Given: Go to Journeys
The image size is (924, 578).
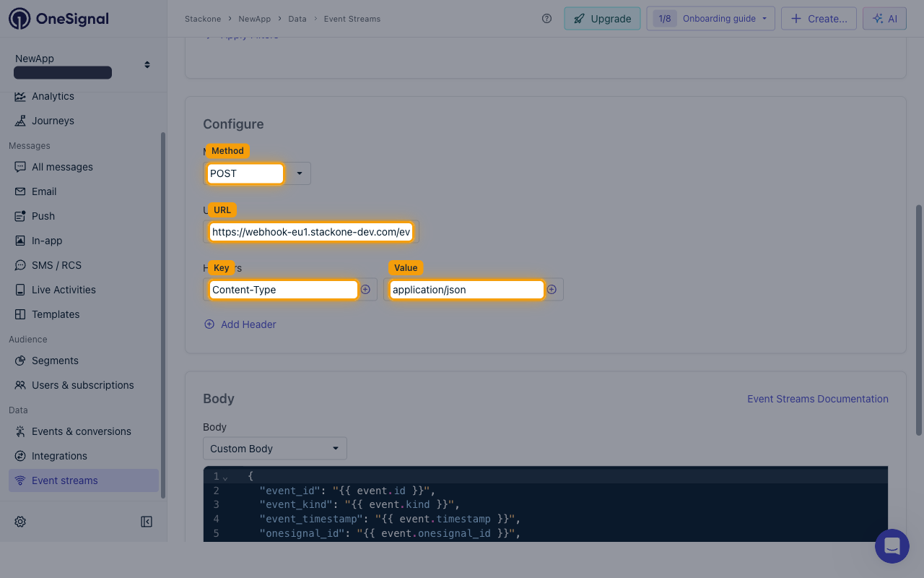Looking at the screenshot, I should 53,121.
